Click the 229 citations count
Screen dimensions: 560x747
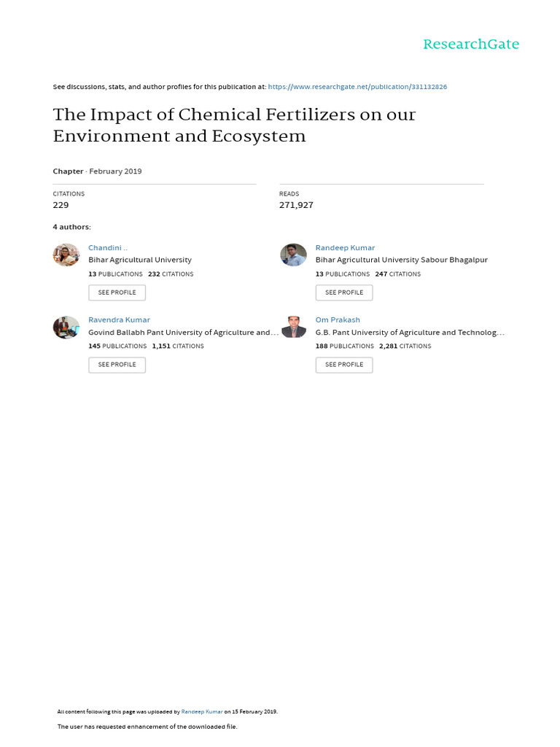click(61, 205)
